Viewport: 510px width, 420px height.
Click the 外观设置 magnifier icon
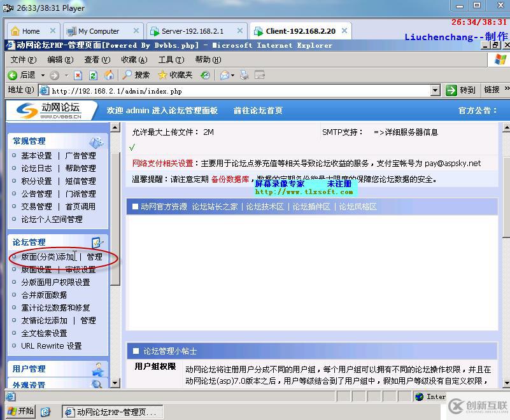click(x=97, y=384)
